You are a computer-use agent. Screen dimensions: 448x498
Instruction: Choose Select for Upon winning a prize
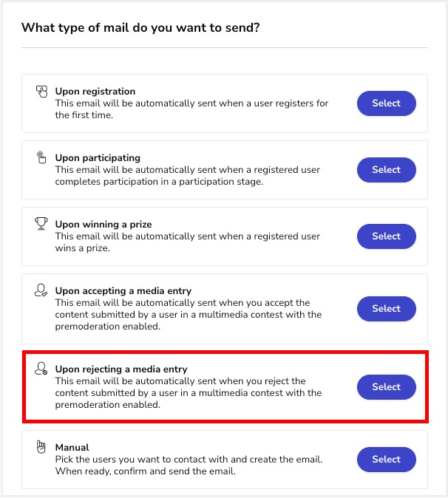click(387, 236)
